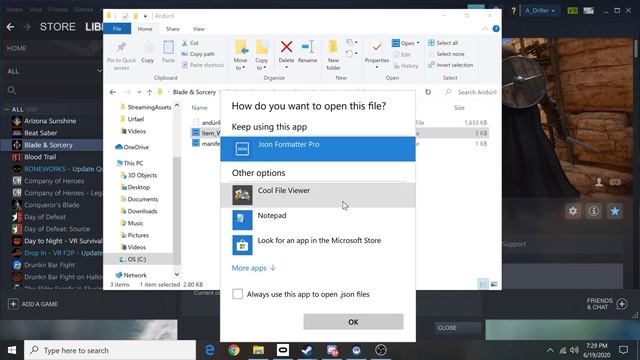640x360 pixels.
Task: Click Copy path in ribbon
Action: coord(198,54)
